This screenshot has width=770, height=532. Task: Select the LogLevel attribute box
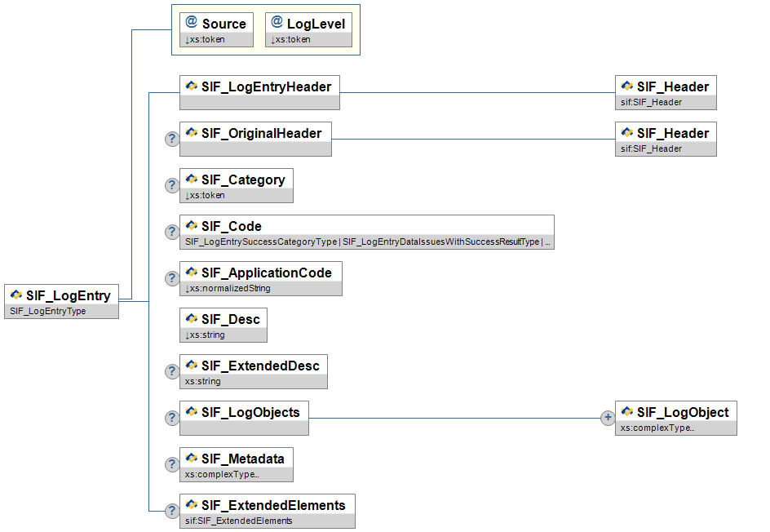[x=308, y=29]
